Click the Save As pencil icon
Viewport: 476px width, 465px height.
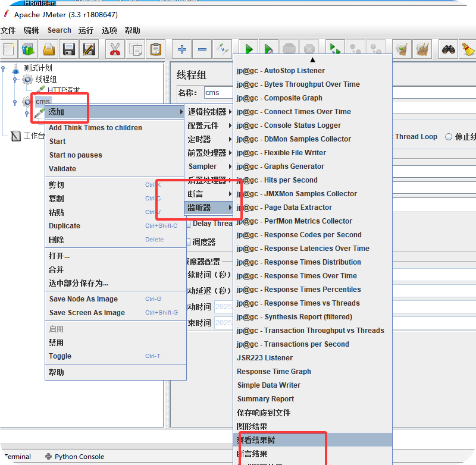89,49
